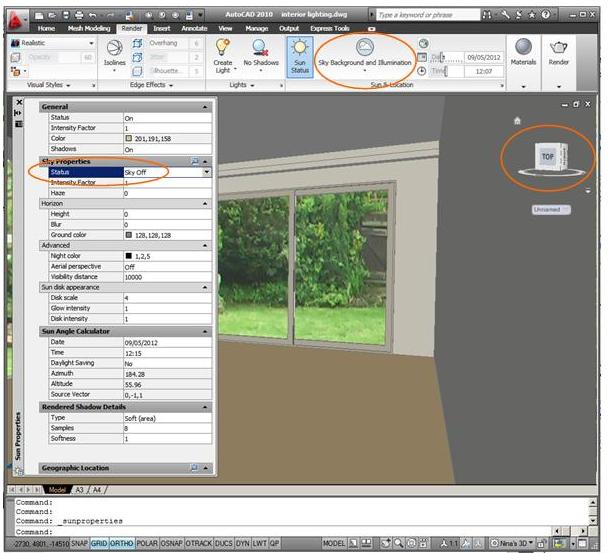
Task: Click the search keyword input field
Action: [x=428, y=15]
